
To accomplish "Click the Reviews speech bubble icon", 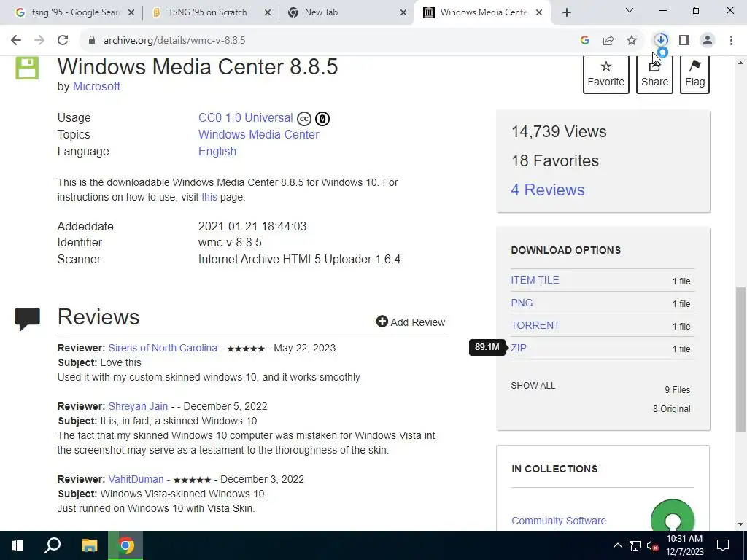I will pyautogui.click(x=28, y=319).
